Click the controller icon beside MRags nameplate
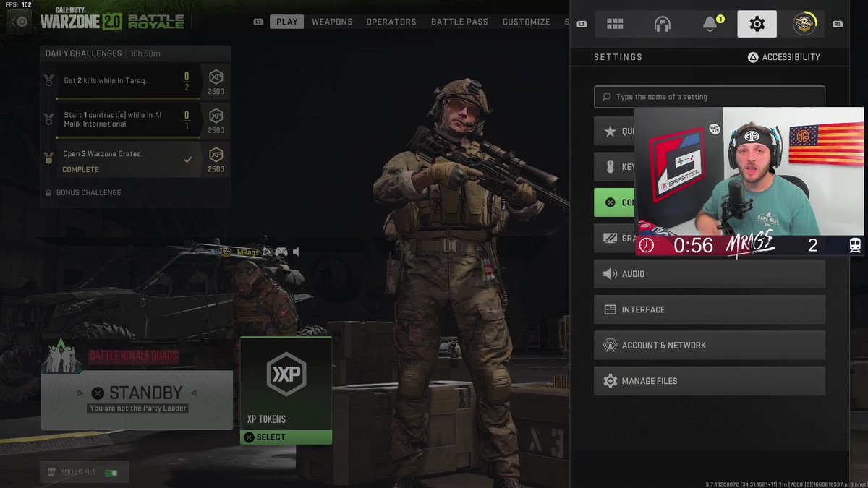The width and height of the screenshot is (868, 488). click(281, 252)
